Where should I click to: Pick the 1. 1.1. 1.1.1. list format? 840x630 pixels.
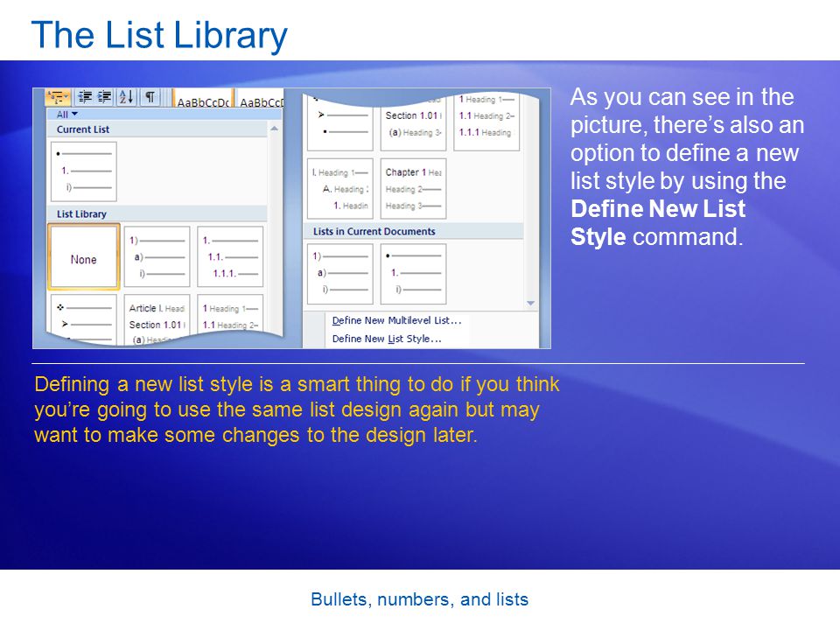(230, 256)
